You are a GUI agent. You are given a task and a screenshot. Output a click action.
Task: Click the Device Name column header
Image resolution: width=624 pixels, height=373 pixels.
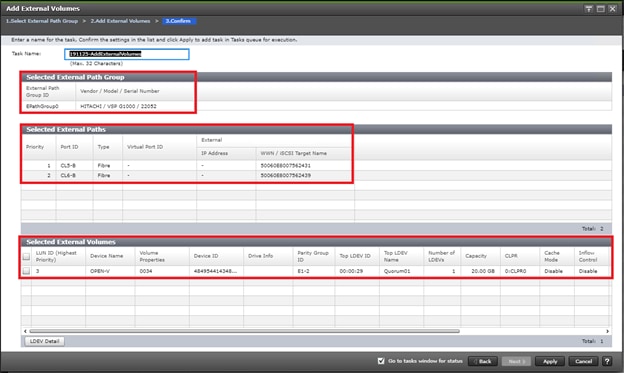[x=107, y=256]
